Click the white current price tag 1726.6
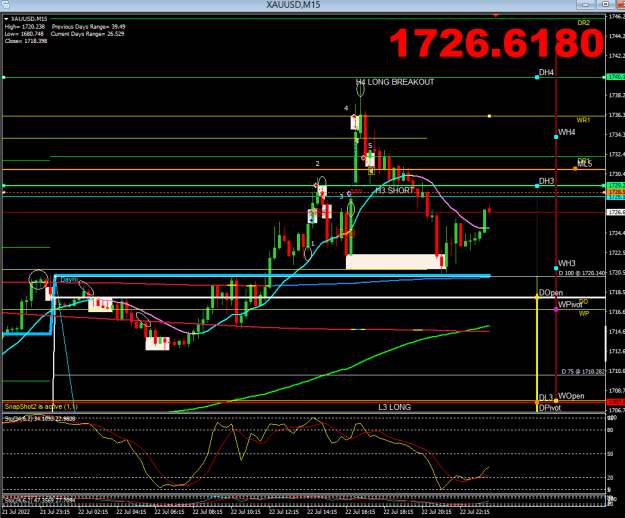The image size is (625, 518). (x=615, y=212)
